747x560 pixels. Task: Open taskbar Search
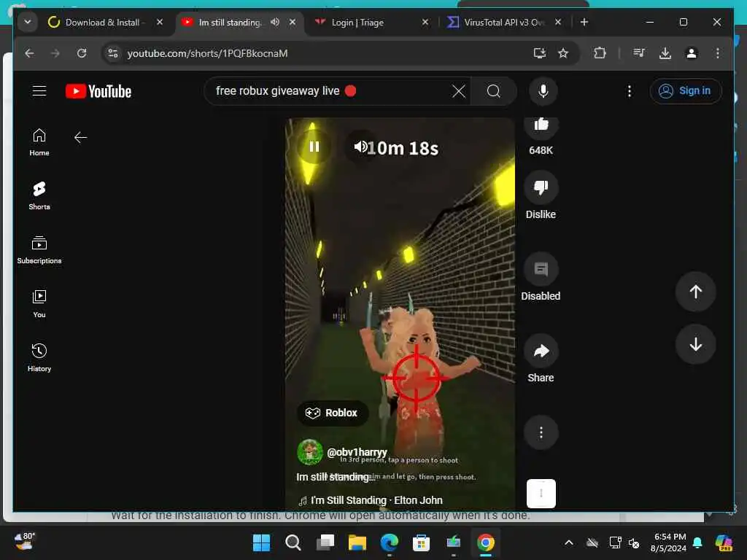tap(293, 542)
